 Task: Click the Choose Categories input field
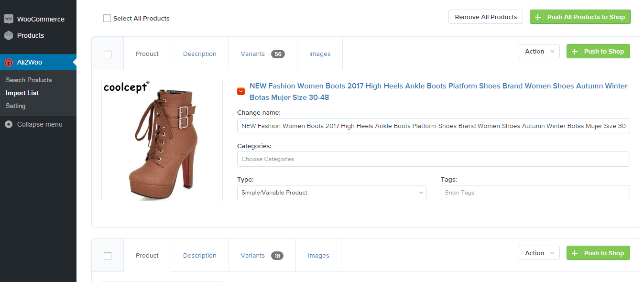433,159
